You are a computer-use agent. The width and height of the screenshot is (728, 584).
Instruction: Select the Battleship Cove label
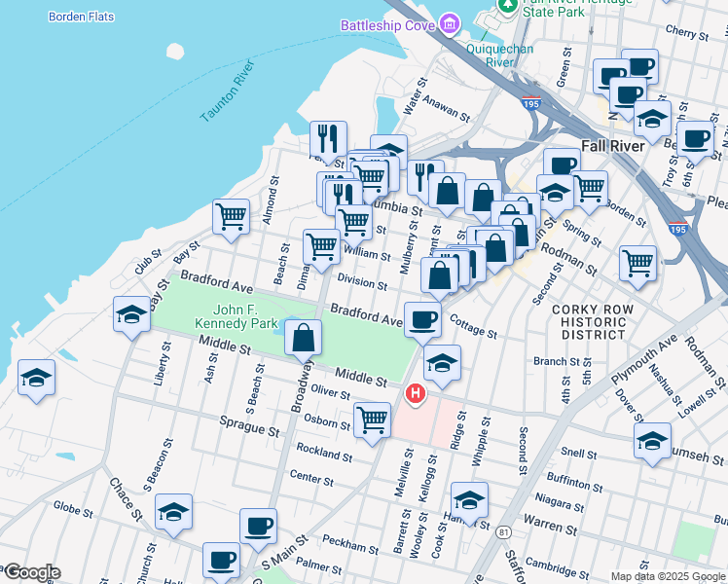point(387,25)
